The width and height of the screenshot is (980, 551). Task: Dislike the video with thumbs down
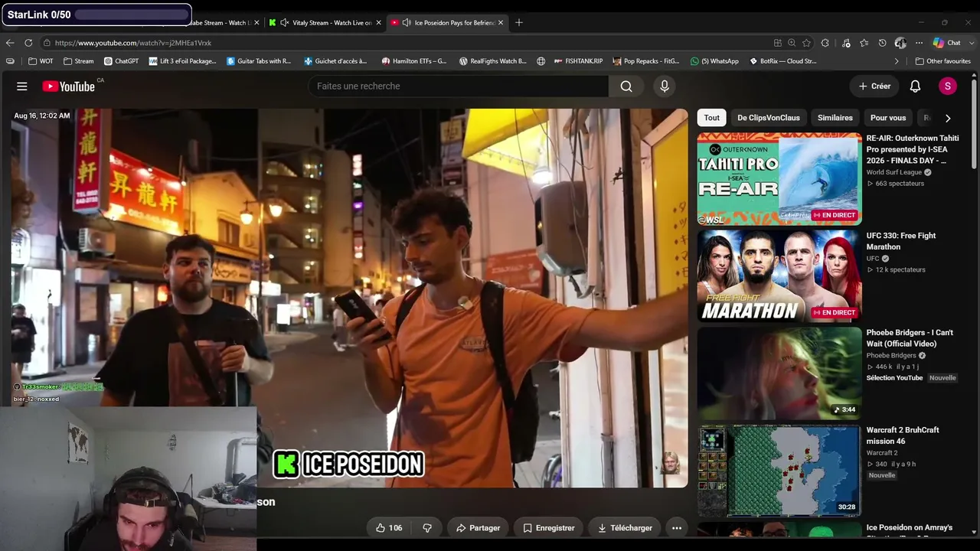coord(427,528)
